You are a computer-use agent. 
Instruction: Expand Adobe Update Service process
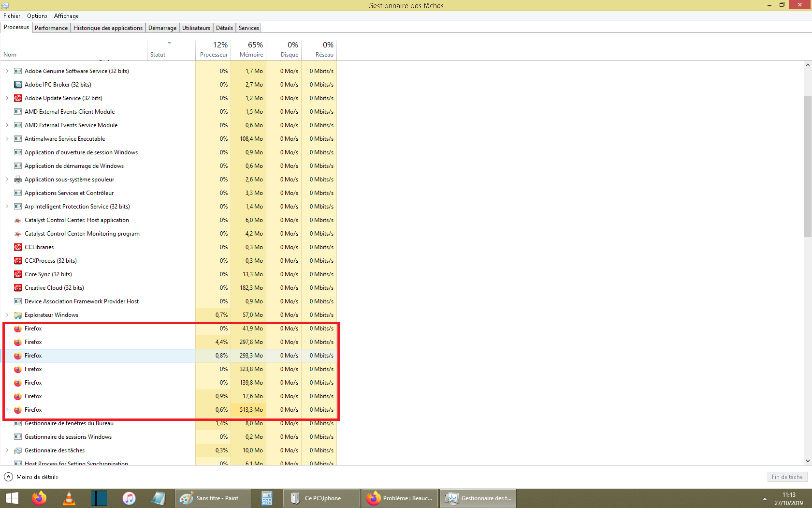[x=7, y=98]
